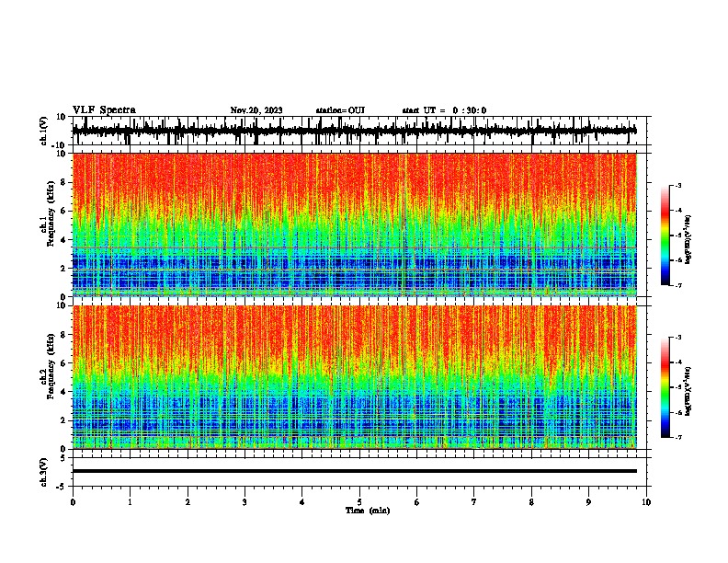Click time axis tick label "10" at bottom right
This screenshot has height=563, width=728.
click(646, 502)
